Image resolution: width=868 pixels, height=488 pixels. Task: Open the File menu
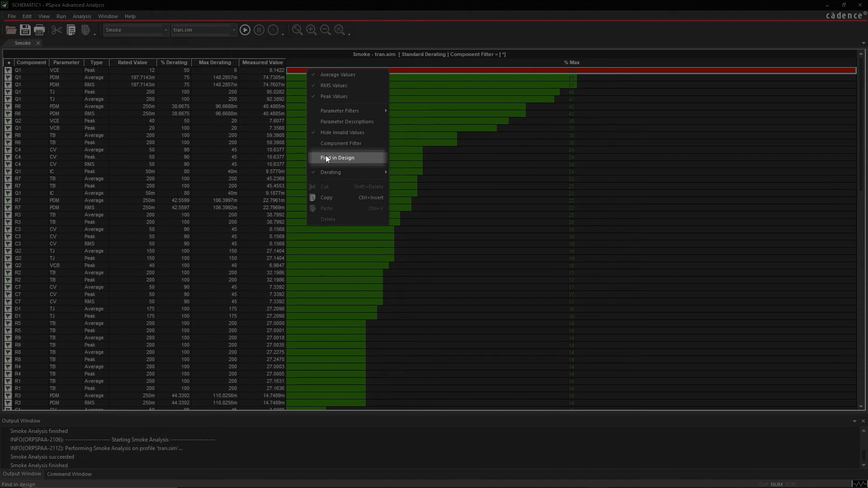12,16
